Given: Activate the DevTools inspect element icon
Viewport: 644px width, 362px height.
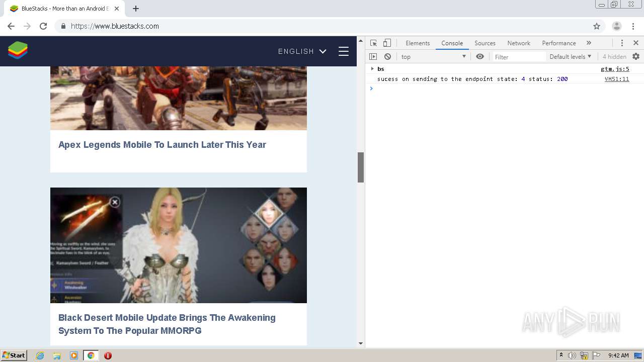Looking at the screenshot, I should coord(373,43).
